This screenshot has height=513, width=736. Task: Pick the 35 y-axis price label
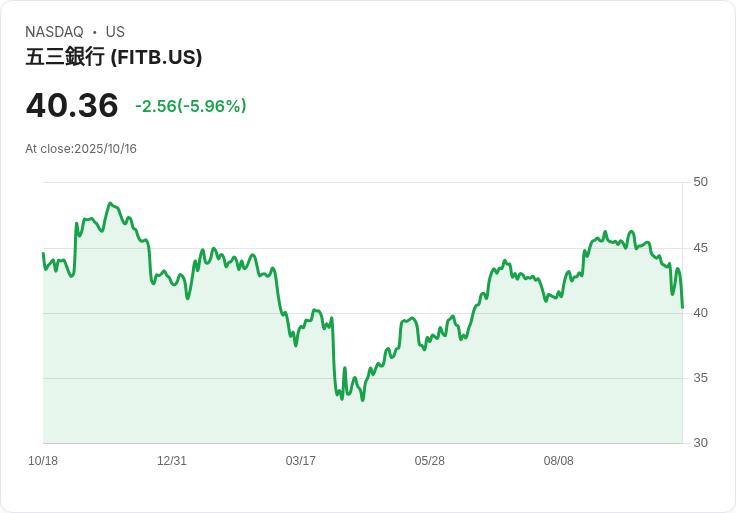pyautogui.click(x=701, y=378)
